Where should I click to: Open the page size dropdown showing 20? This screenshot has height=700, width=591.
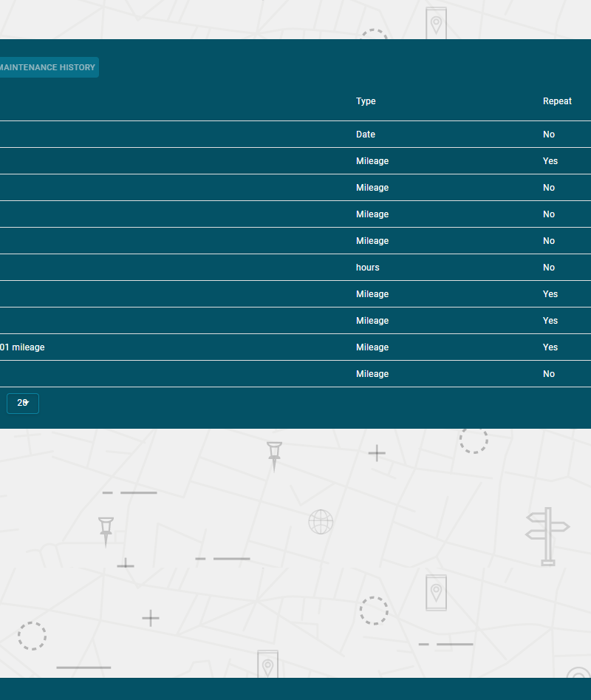[x=23, y=403]
